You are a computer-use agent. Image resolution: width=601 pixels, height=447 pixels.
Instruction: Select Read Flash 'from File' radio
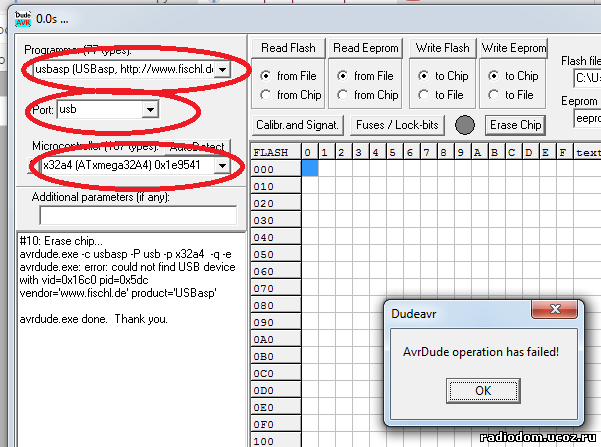(x=265, y=76)
